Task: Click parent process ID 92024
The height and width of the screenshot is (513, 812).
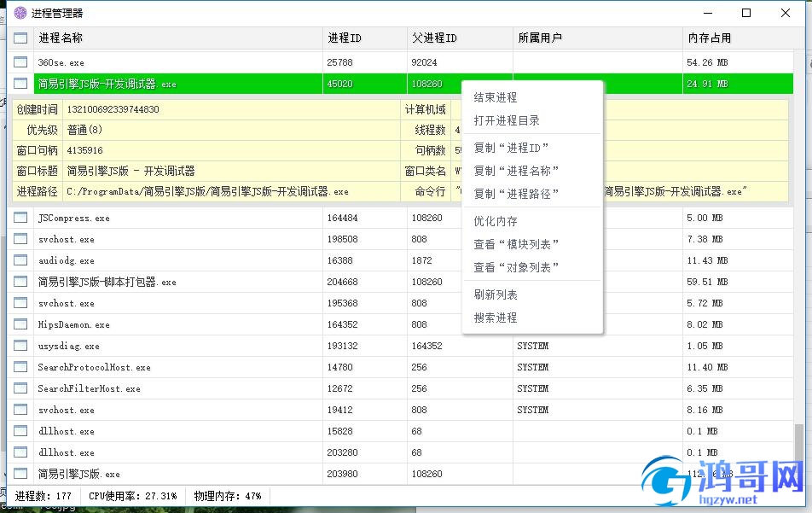Action: coord(424,62)
